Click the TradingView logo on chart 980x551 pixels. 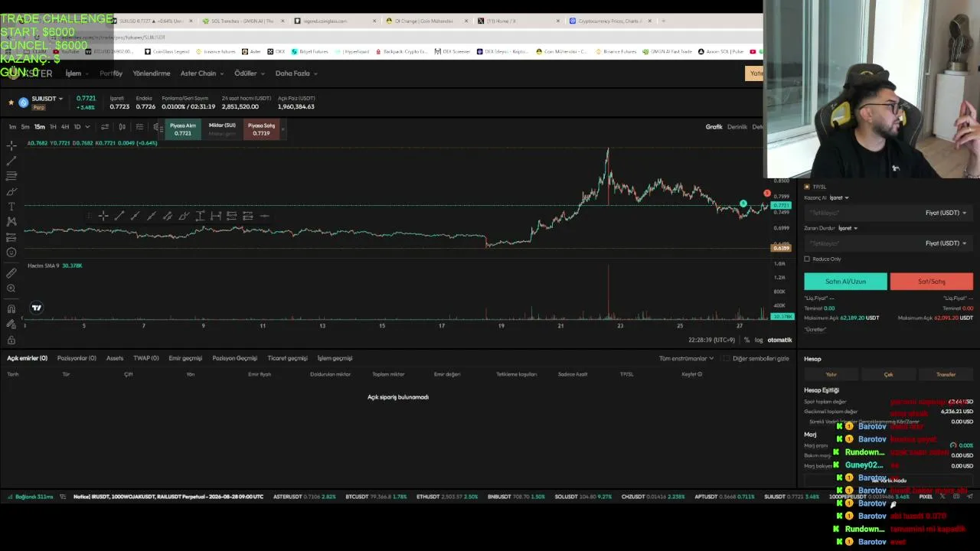36,308
